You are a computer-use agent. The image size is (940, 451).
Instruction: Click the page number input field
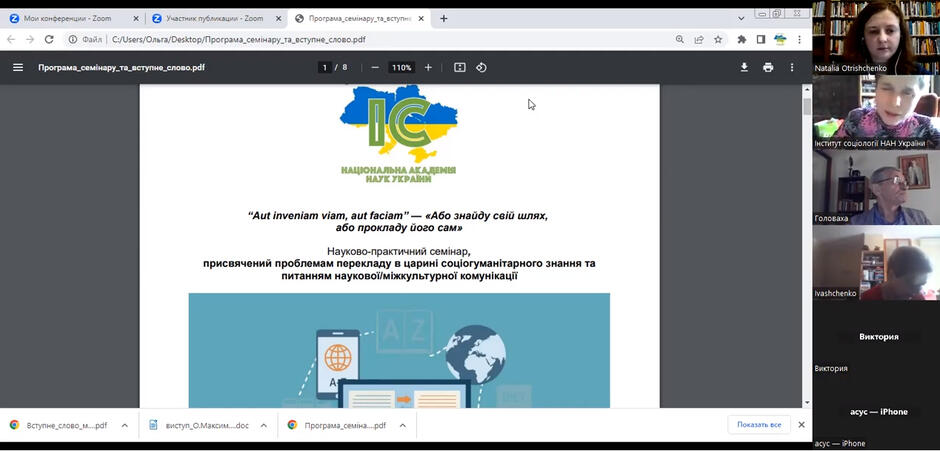pyautogui.click(x=324, y=68)
